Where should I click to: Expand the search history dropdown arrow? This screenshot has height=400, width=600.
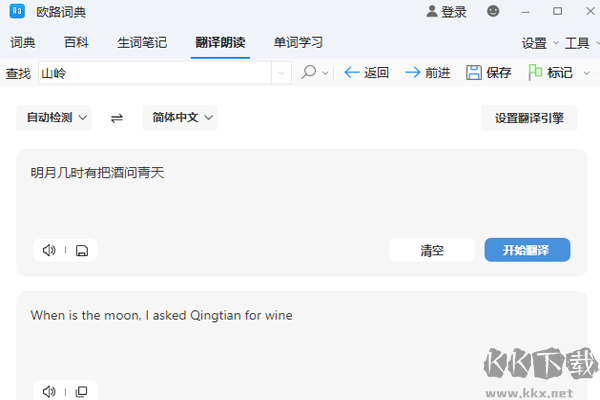281,72
